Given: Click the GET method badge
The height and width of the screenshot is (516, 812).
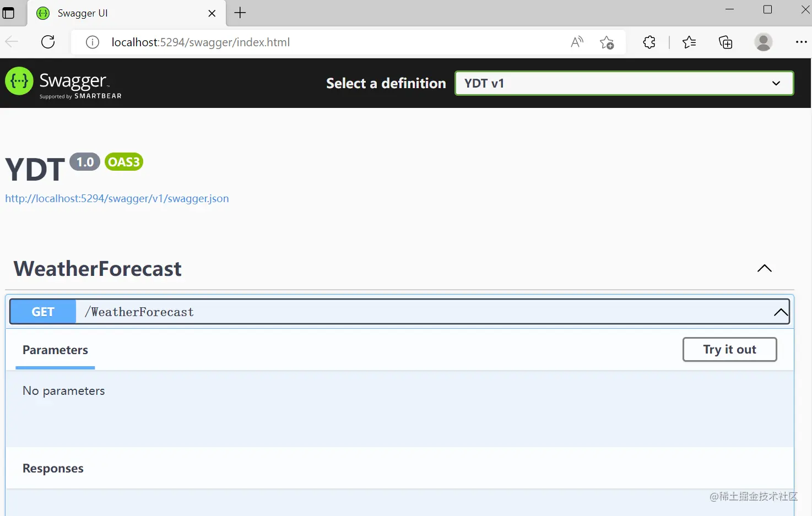Looking at the screenshot, I should pyautogui.click(x=43, y=312).
